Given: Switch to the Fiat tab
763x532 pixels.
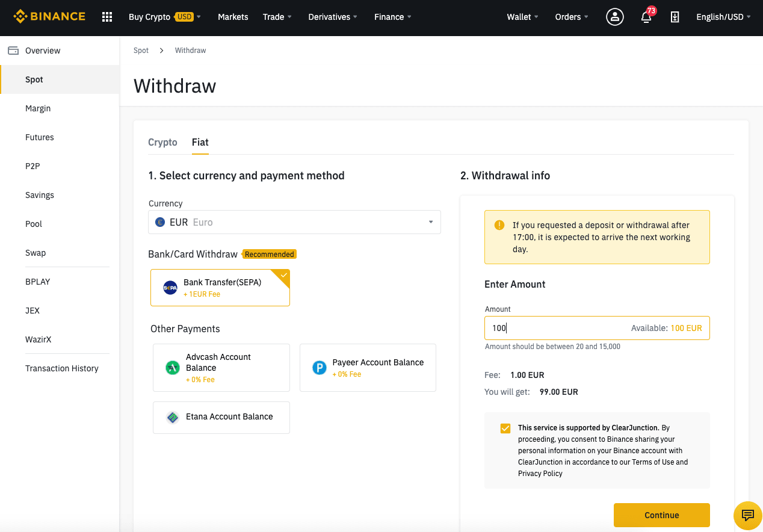Looking at the screenshot, I should (200, 142).
